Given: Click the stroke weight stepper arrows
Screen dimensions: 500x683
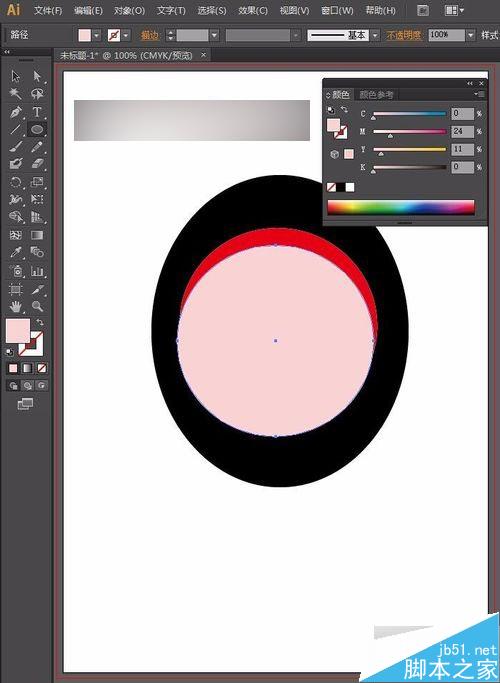Looking at the screenshot, I should pos(170,35).
